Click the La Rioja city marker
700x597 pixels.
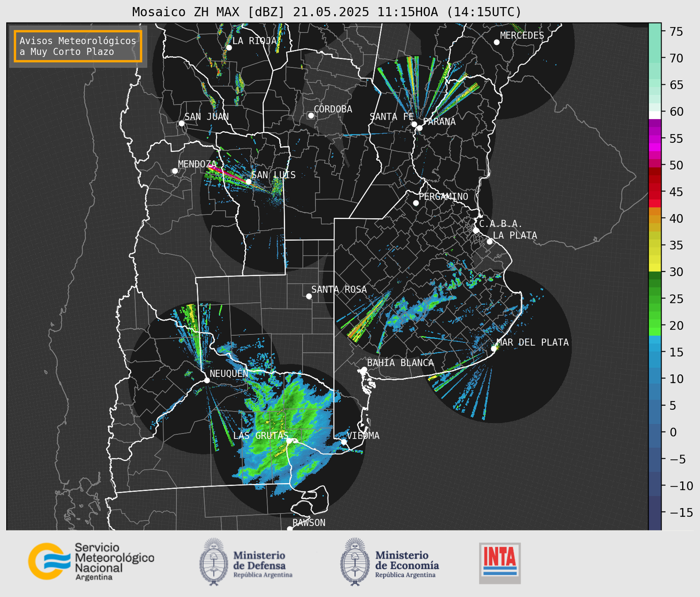229,48
